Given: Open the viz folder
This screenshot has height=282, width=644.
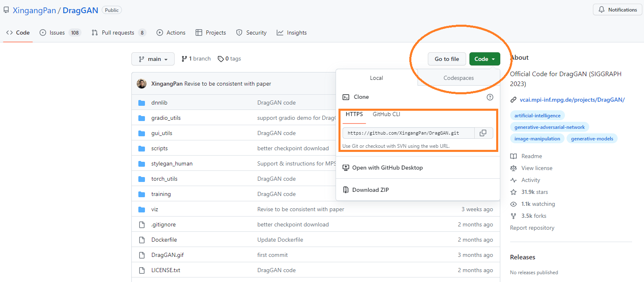Looking at the screenshot, I should point(154,209).
